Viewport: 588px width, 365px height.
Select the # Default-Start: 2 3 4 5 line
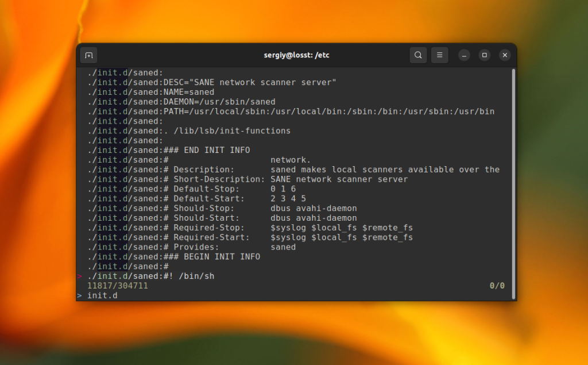point(196,199)
